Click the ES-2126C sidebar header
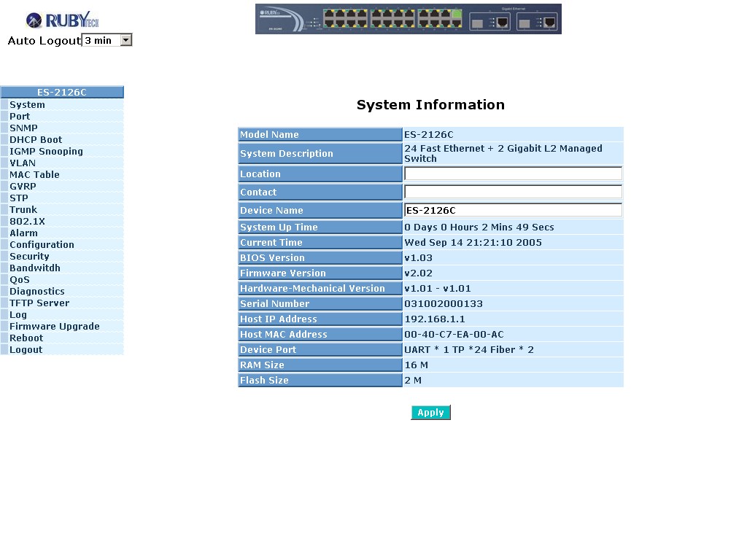747x560 pixels. pos(62,93)
